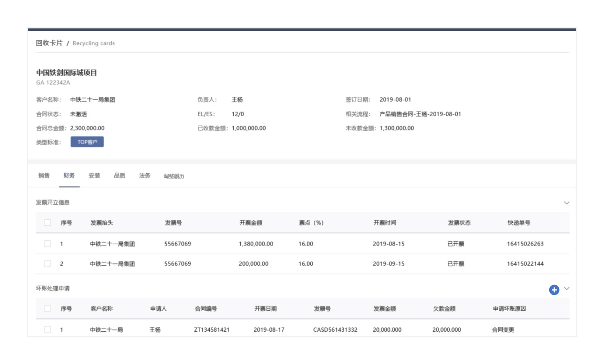Open the 品质 tab

[119, 176]
